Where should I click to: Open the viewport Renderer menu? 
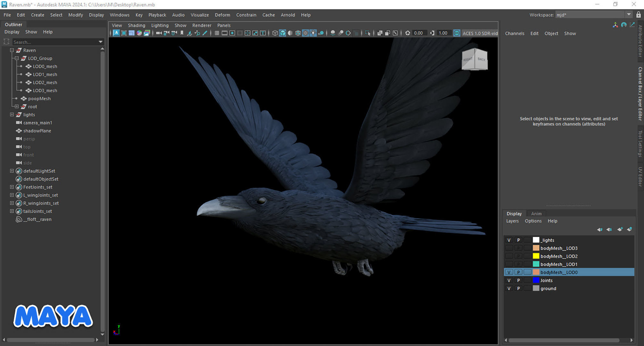202,25
